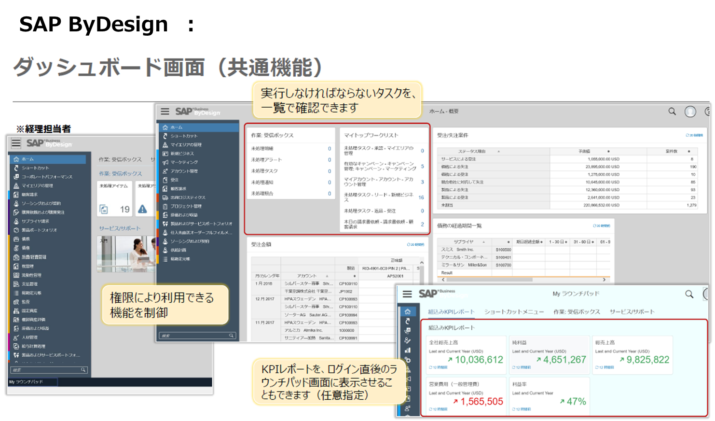This screenshot has height=421, width=715.
Task: Open 作業: 受信ボックス tab in left window
Action: pos(120,159)
